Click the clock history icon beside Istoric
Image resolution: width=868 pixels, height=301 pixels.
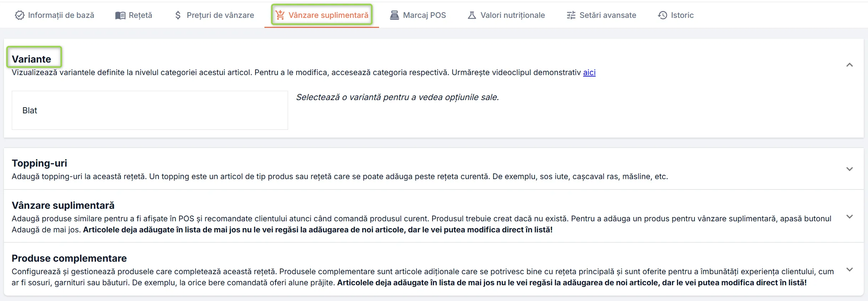662,15
